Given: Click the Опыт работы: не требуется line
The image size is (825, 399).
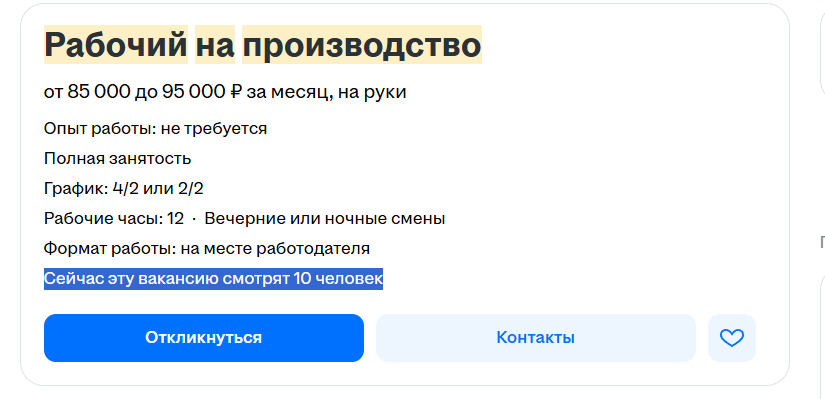Looking at the screenshot, I should click(155, 128).
